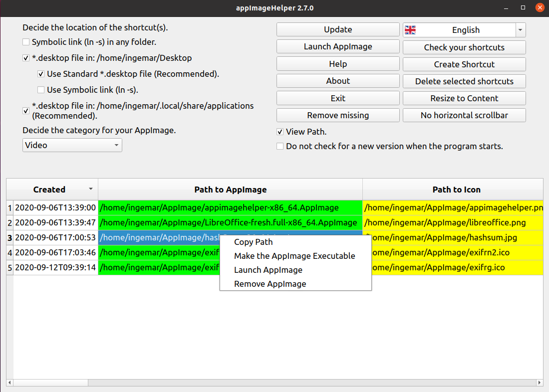Click the scrollbar's right arrow
The height and width of the screenshot is (392, 549).
pos(540,383)
